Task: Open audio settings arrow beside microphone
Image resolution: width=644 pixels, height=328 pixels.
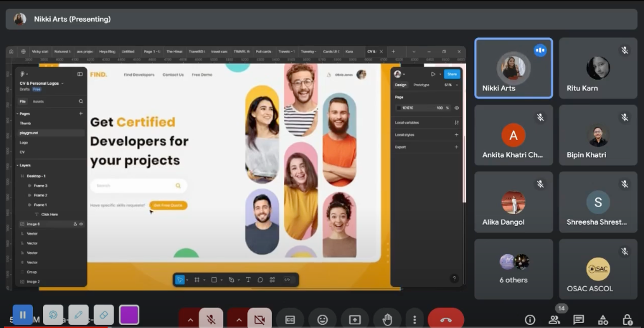Action: [190, 320]
